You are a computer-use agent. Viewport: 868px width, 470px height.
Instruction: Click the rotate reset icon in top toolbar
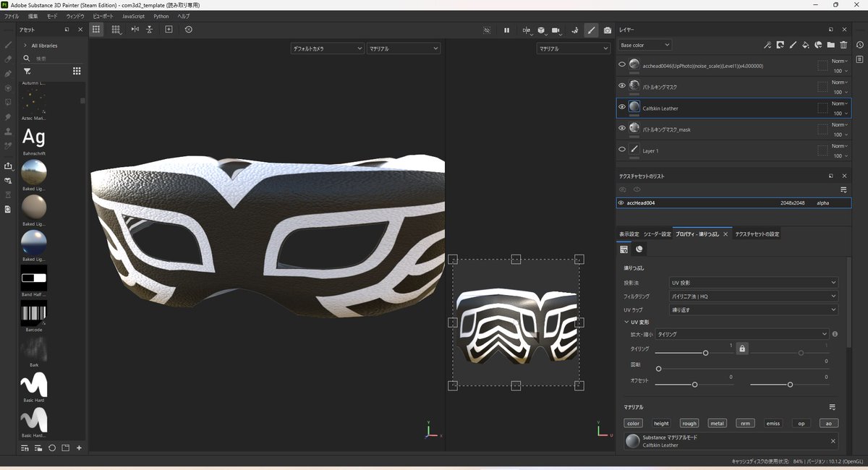[189, 30]
